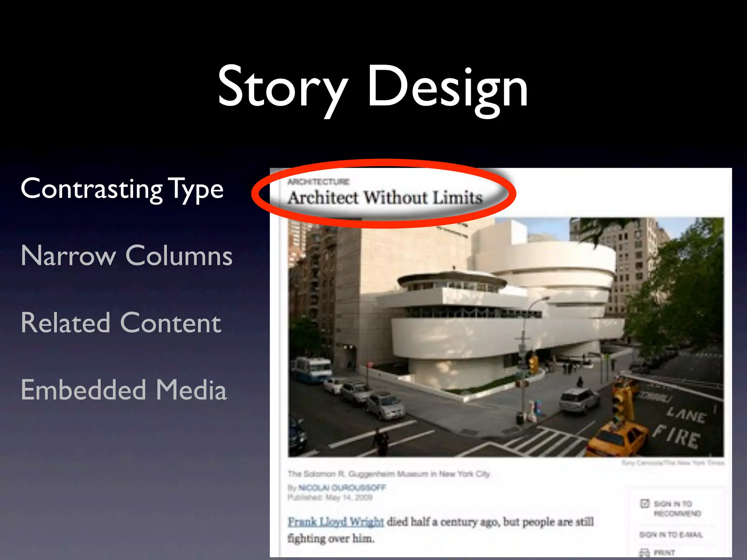Select the 'Contrasting Type' bullet text
The width and height of the screenshot is (747, 560).
pyautogui.click(x=122, y=190)
